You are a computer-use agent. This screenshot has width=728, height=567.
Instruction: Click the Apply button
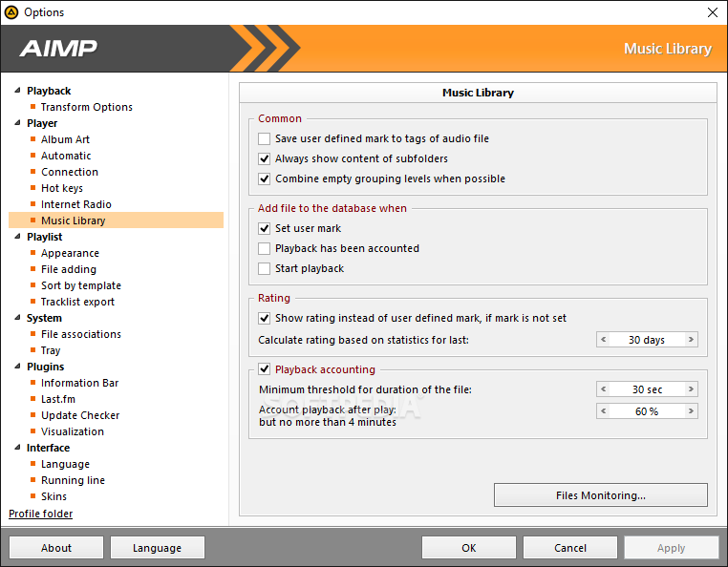(672, 548)
